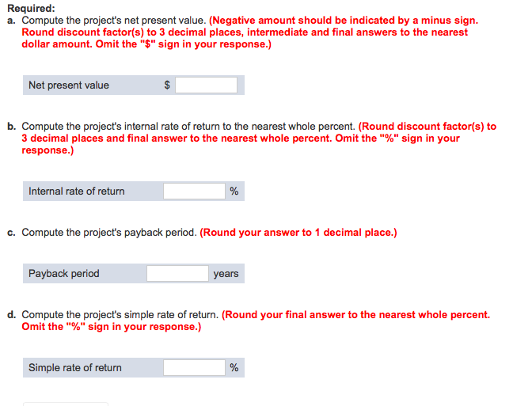Click the dollar sign beside NPV field

pos(167,85)
